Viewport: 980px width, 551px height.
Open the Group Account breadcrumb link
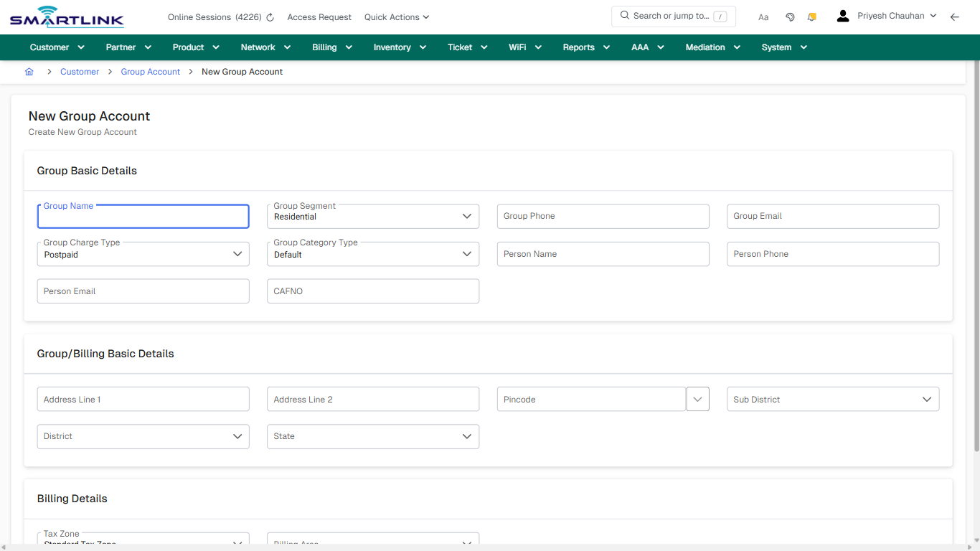151,71
